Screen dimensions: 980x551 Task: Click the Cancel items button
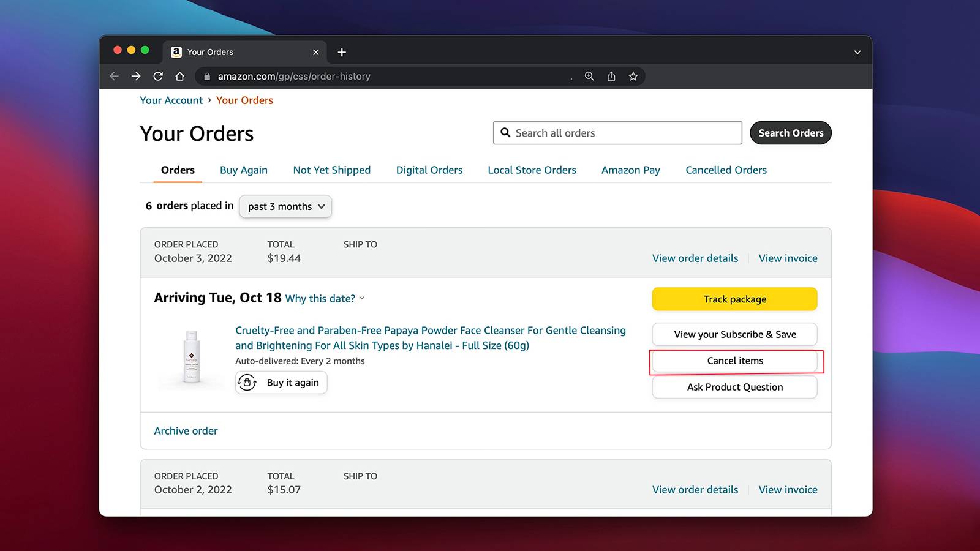735,361
